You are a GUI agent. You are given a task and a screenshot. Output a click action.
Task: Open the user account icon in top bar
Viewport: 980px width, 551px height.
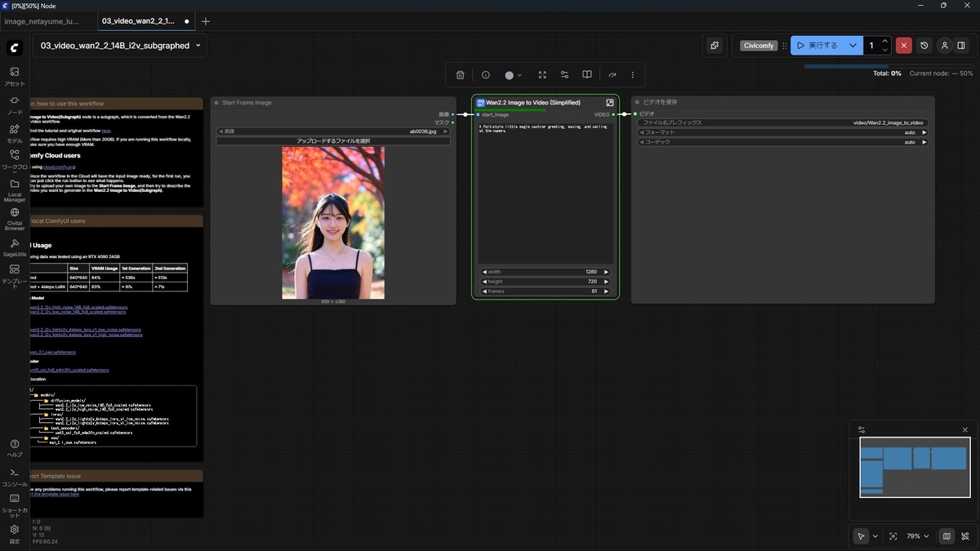(x=944, y=46)
